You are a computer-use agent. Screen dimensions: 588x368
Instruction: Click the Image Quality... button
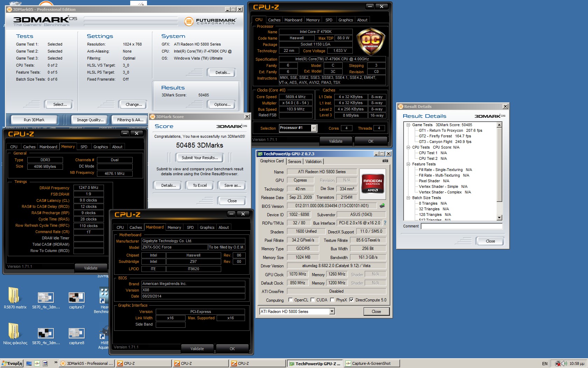point(90,120)
